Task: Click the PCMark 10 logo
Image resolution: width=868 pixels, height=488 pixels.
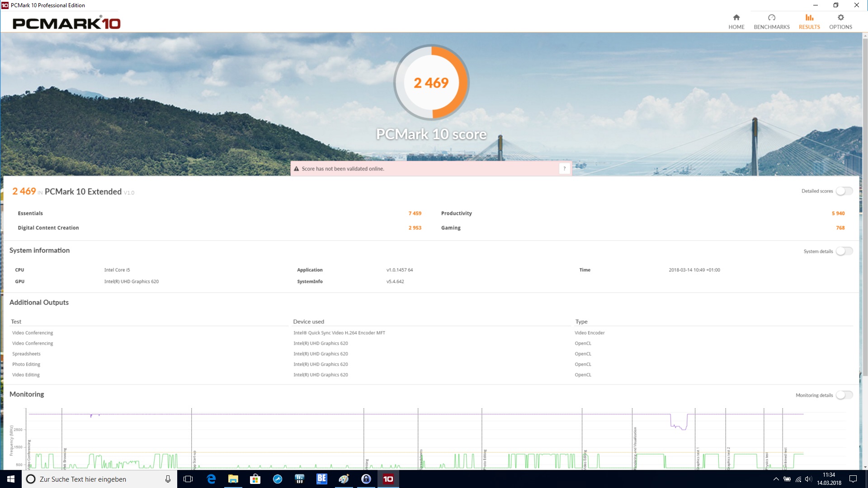Action: coord(66,23)
